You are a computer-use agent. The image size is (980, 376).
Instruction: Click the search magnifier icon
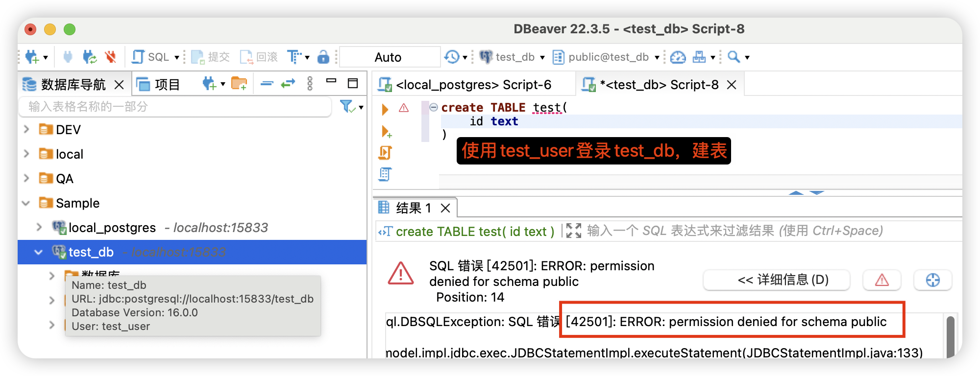734,57
